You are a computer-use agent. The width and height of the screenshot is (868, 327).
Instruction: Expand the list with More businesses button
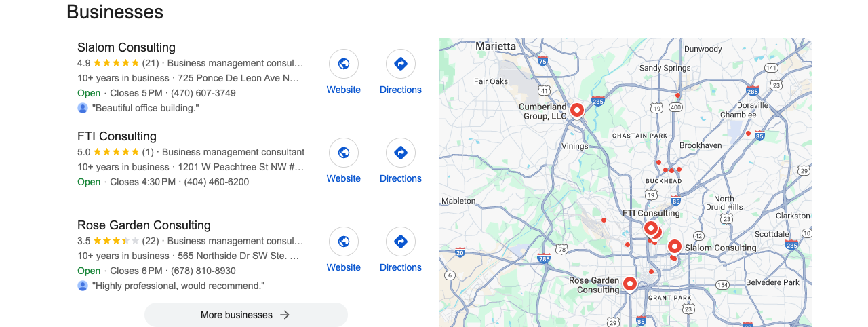click(x=246, y=315)
